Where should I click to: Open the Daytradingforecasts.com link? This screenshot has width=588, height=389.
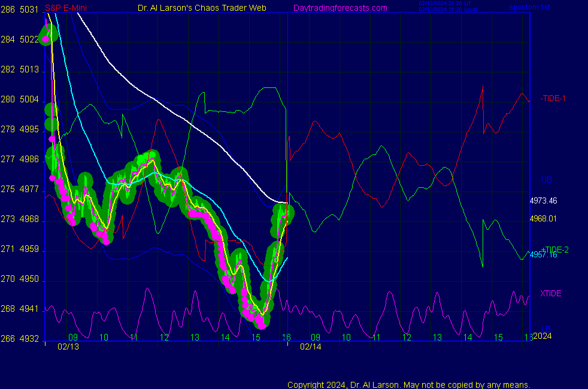coord(340,8)
